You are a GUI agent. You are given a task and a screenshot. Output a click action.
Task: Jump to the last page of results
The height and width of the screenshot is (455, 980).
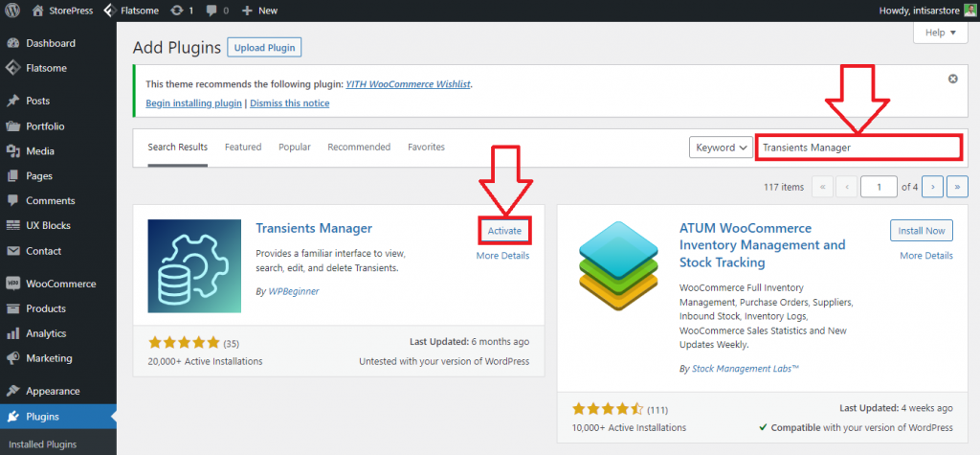[957, 187]
